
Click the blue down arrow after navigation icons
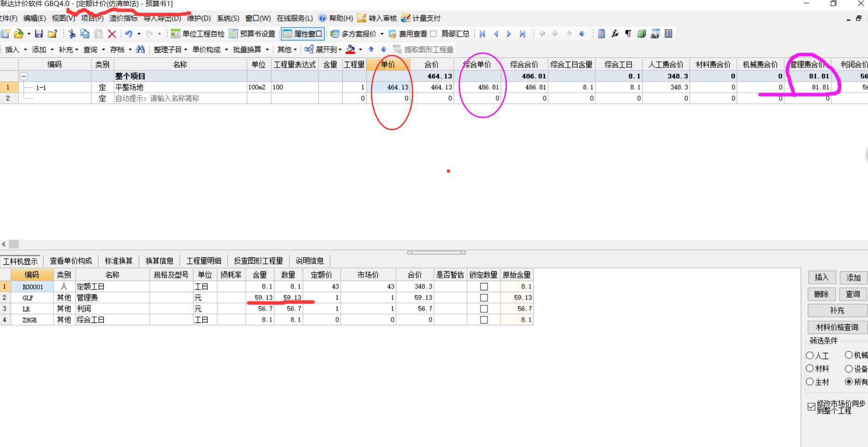(x=582, y=34)
